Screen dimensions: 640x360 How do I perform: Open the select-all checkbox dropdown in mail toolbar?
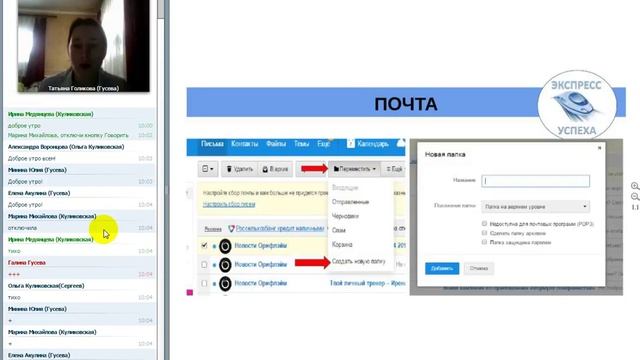(x=208, y=169)
